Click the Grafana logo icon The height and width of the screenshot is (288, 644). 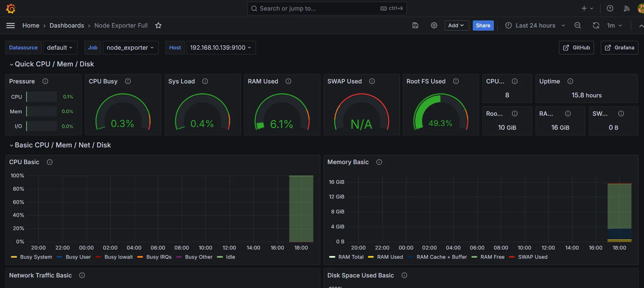click(x=11, y=9)
